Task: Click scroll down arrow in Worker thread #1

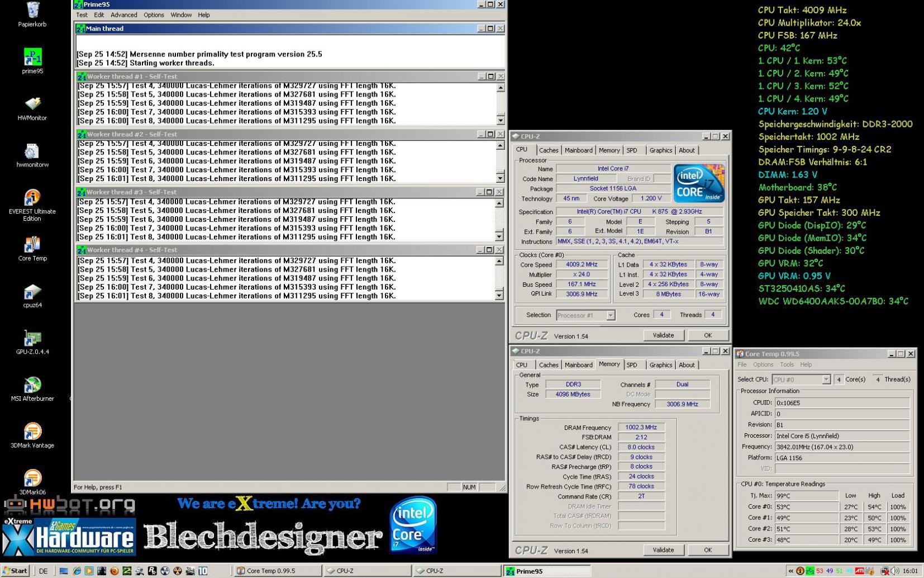Action: (x=500, y=120)
